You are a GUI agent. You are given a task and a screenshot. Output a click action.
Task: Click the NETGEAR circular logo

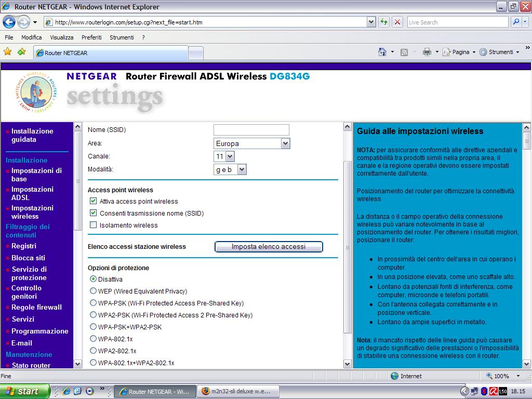pos(36,92)
